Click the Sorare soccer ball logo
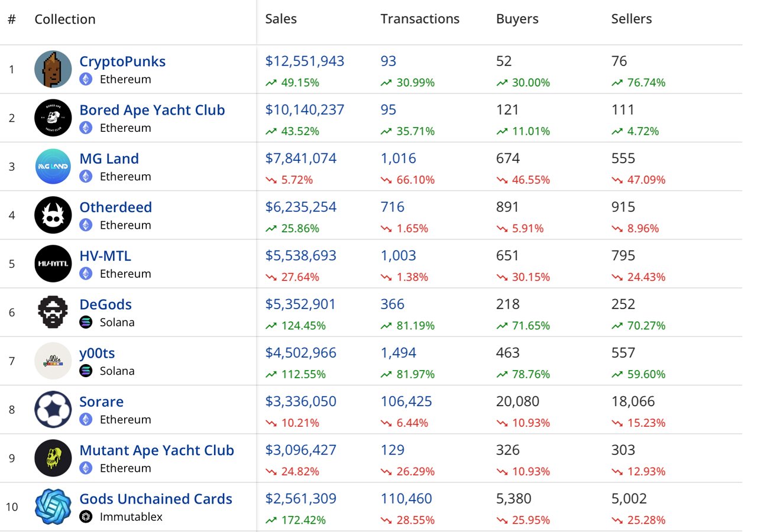Screen dimensions: 757x532 [53, 409]
